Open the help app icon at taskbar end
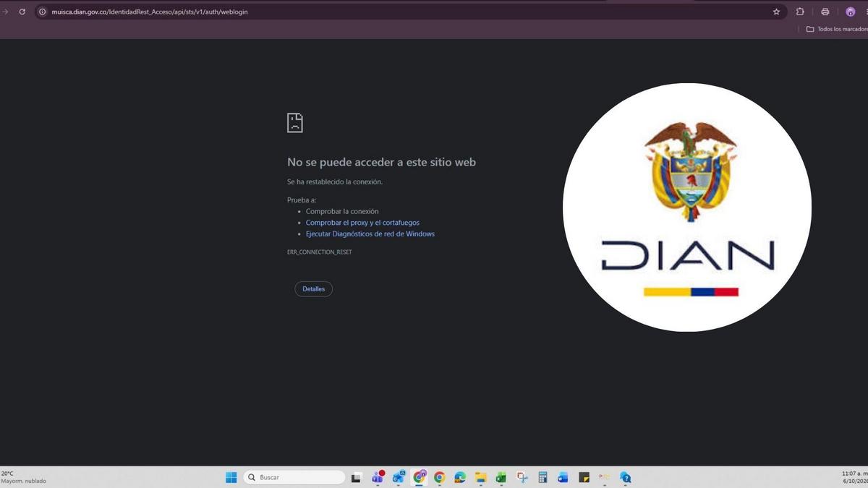 [x=625, y=477]
